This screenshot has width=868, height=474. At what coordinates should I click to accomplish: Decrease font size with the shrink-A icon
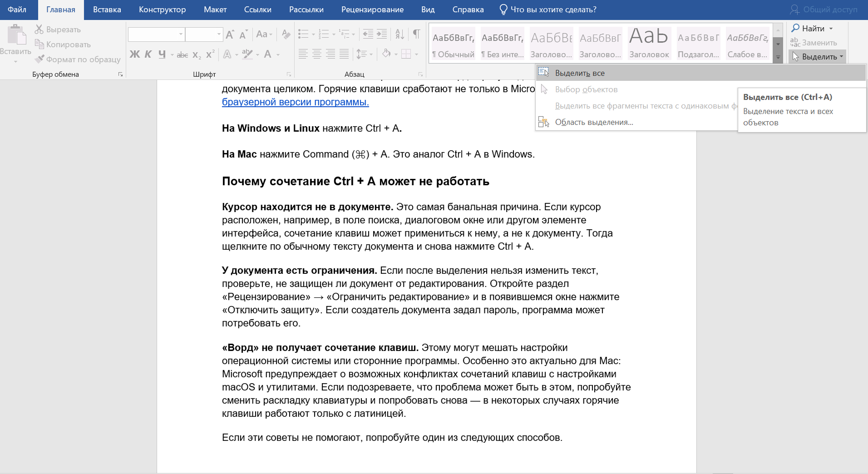[244, 34]
